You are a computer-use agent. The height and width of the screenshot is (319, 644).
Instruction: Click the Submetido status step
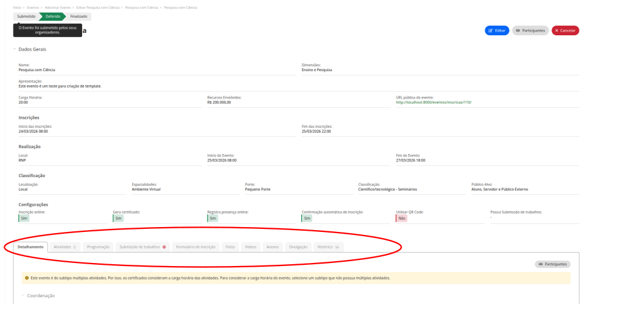click(26, 16)
